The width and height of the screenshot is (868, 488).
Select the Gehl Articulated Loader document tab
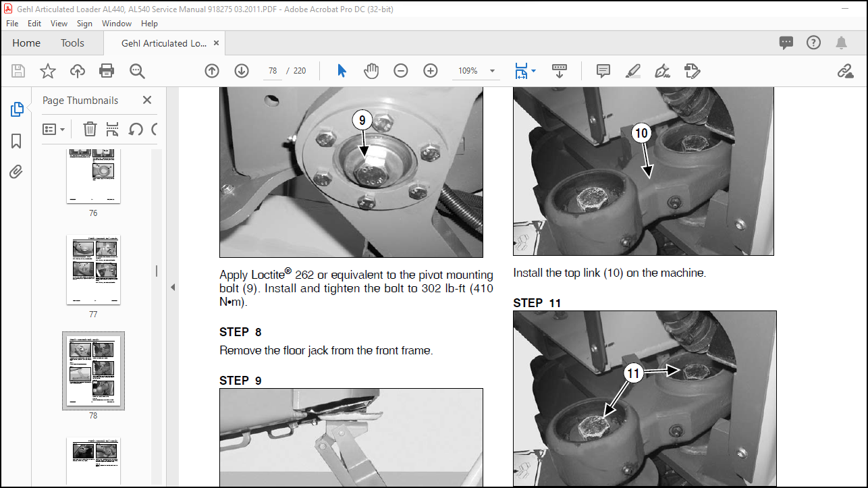164,43
